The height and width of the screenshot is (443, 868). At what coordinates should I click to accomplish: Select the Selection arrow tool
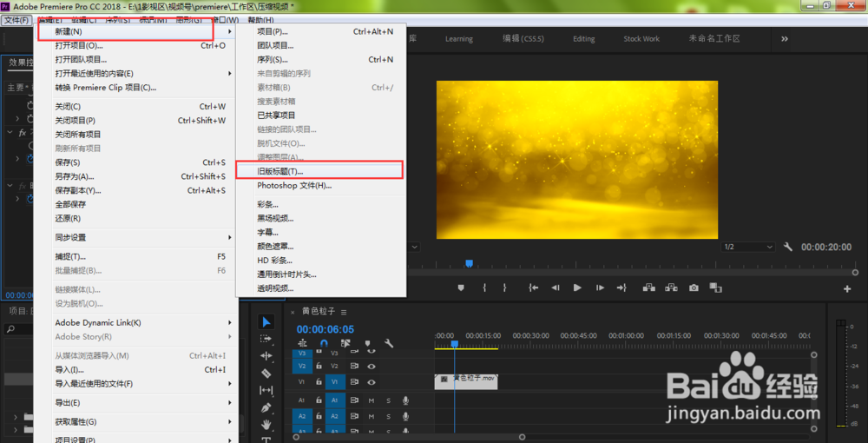click(x=266, y=322)
